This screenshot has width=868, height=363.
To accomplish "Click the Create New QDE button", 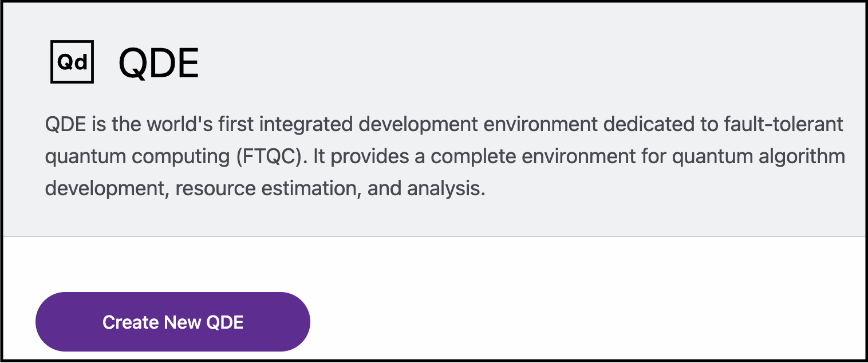I will click(x=173, y=322).
